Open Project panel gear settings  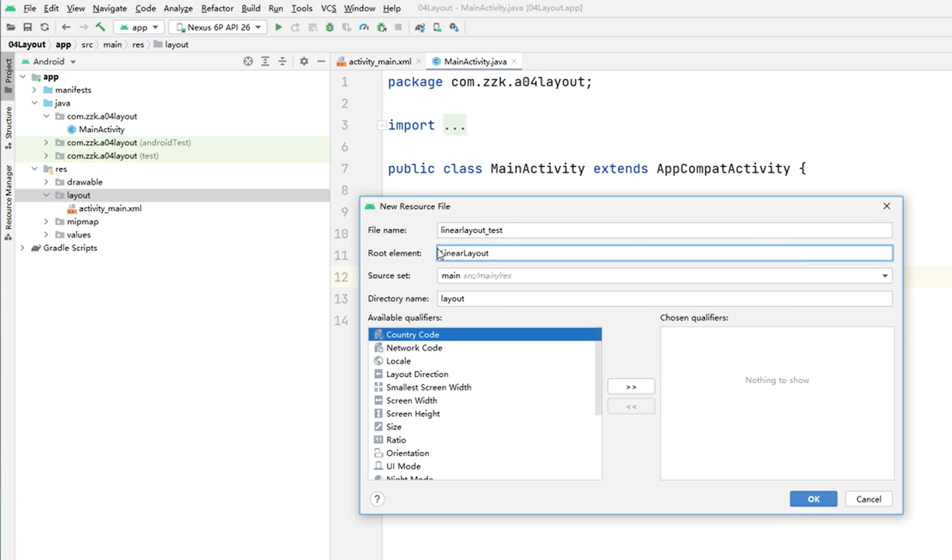(x=304, y=61)
